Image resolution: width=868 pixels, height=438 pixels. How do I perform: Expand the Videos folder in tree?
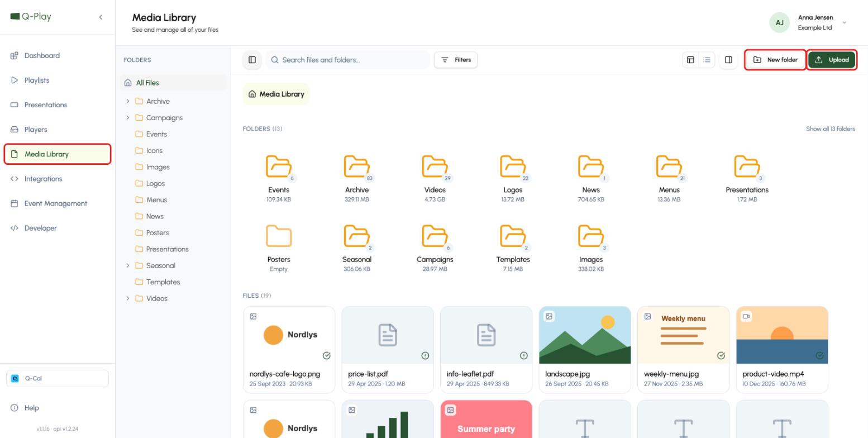coord(128,298)
